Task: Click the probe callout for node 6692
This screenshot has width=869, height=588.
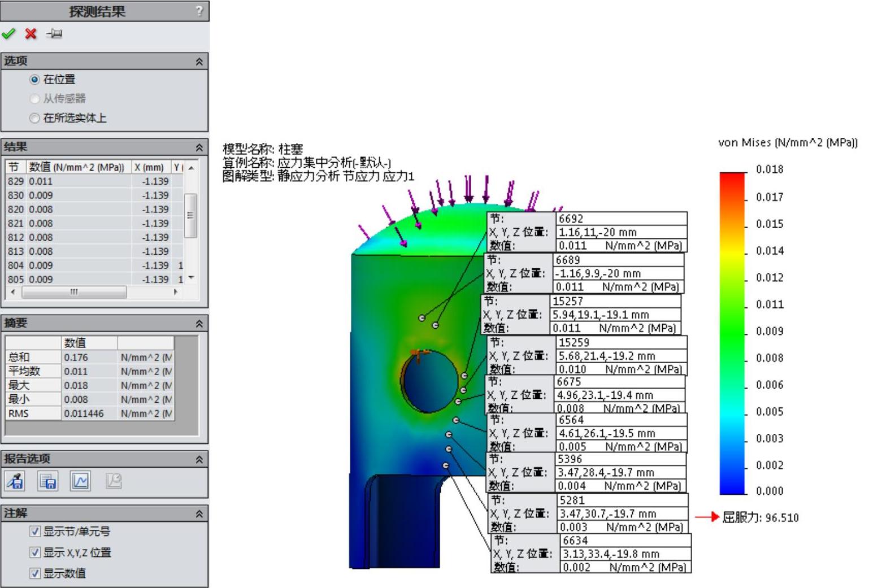Action: click(587, 232)
